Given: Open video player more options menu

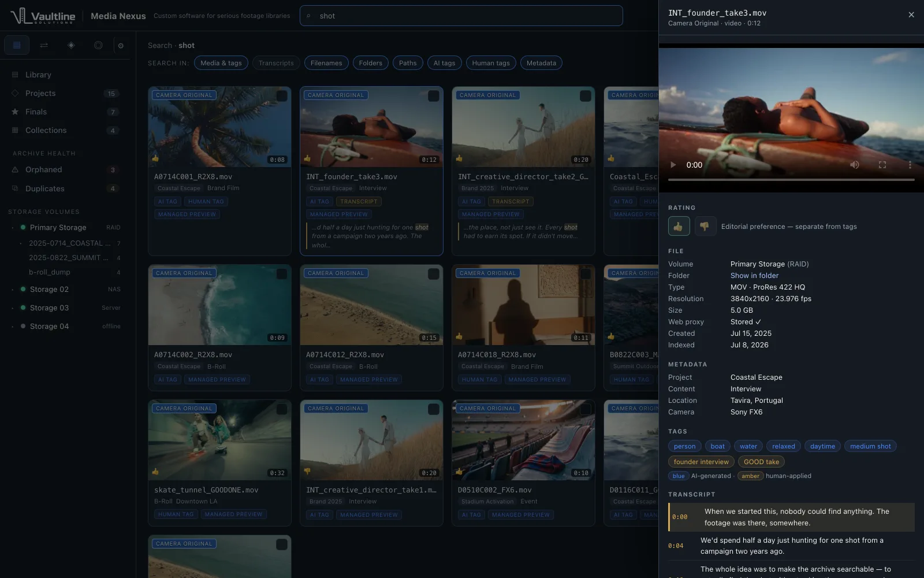Looking at the screenshot, I should coord(910,165).
